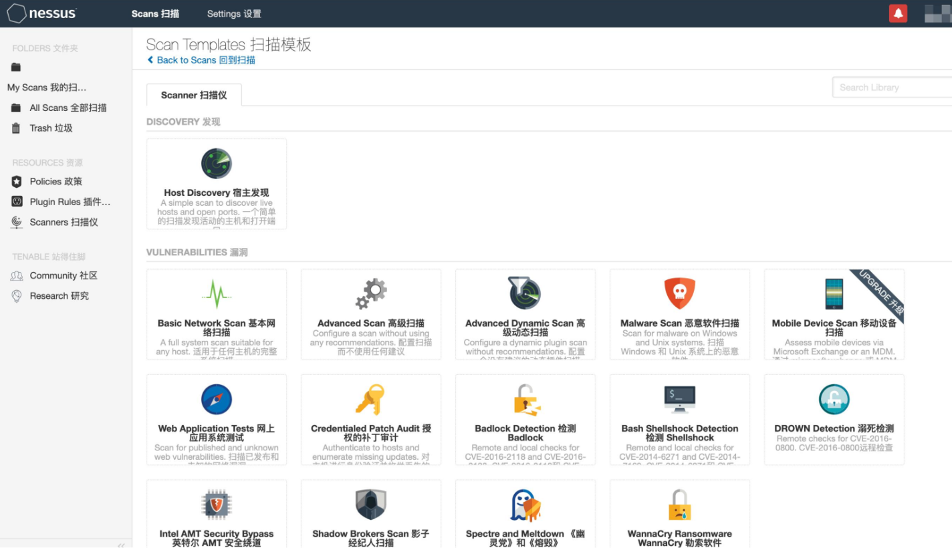Open the Settings top menu

pyautogui.click(x=234, y=13)
